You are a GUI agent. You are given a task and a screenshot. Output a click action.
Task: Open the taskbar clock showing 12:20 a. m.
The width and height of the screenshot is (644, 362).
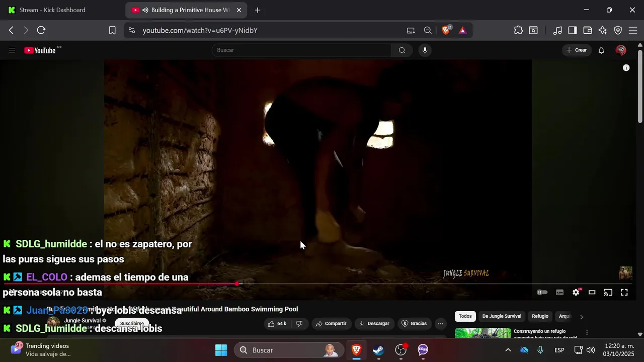tap(619, 350)
